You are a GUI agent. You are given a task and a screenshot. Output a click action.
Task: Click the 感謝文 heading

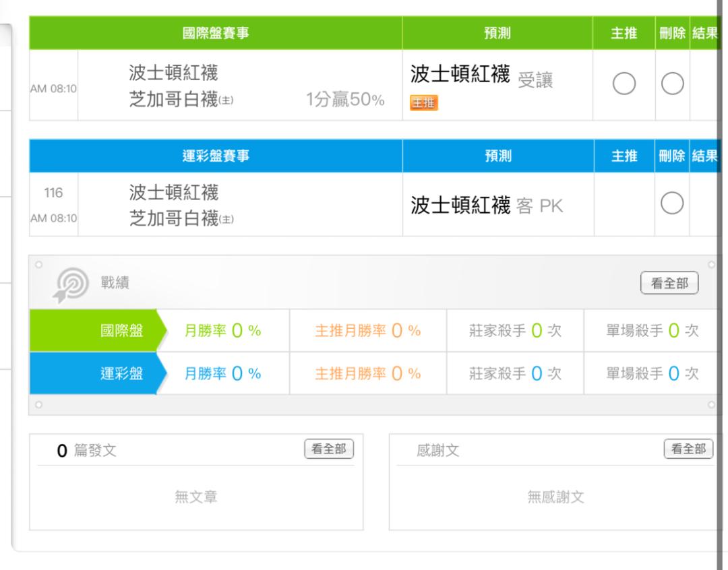438,450
